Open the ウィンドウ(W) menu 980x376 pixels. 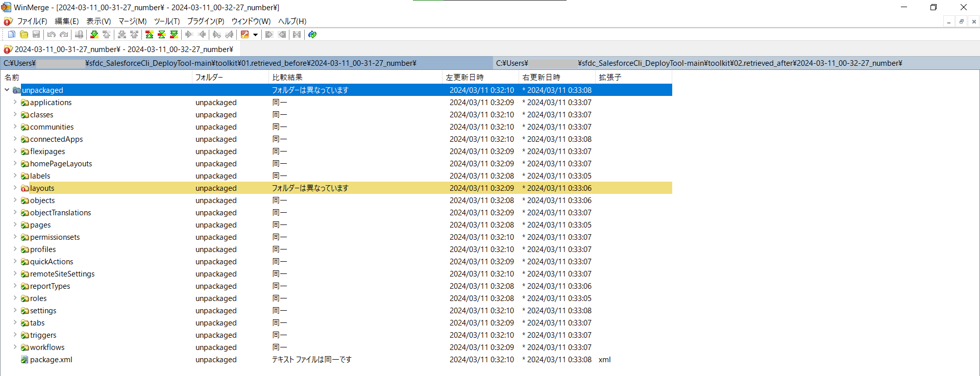pyautogui.click(x=251, y=21)
